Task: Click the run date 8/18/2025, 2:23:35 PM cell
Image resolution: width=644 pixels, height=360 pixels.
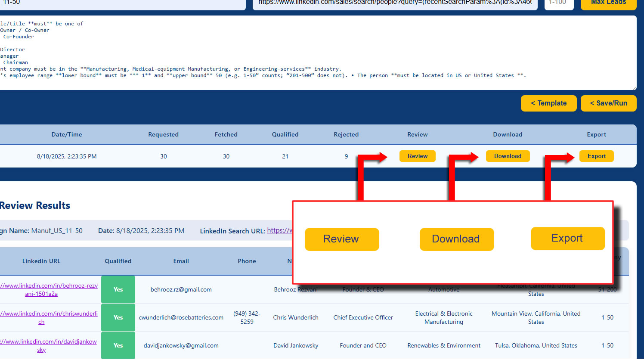Action: (x=67, y=157)
